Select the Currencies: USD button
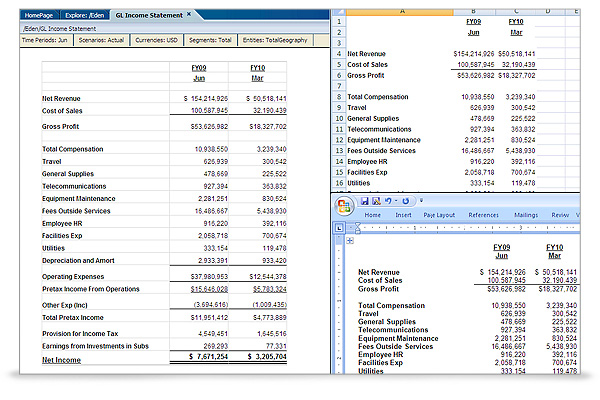 pos(157,41)
